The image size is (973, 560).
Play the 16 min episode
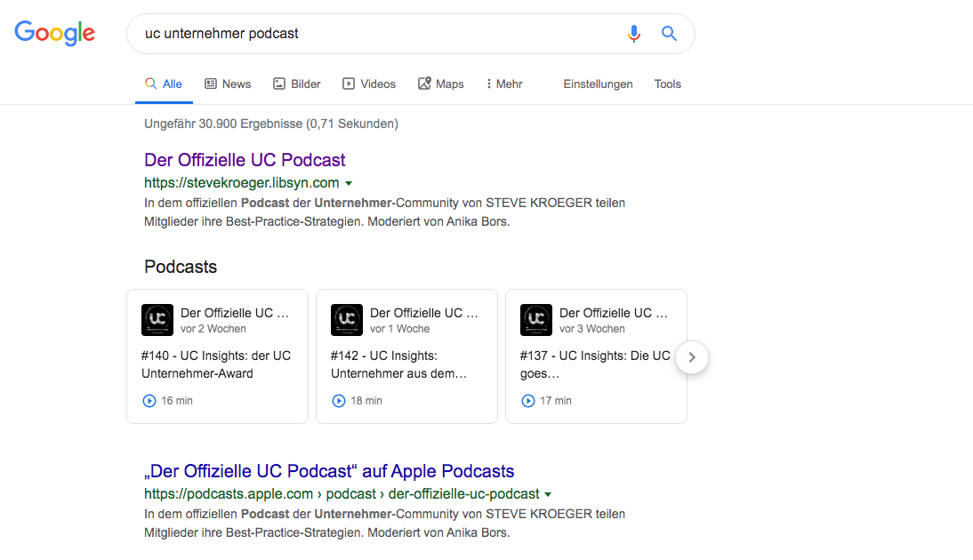149,401
